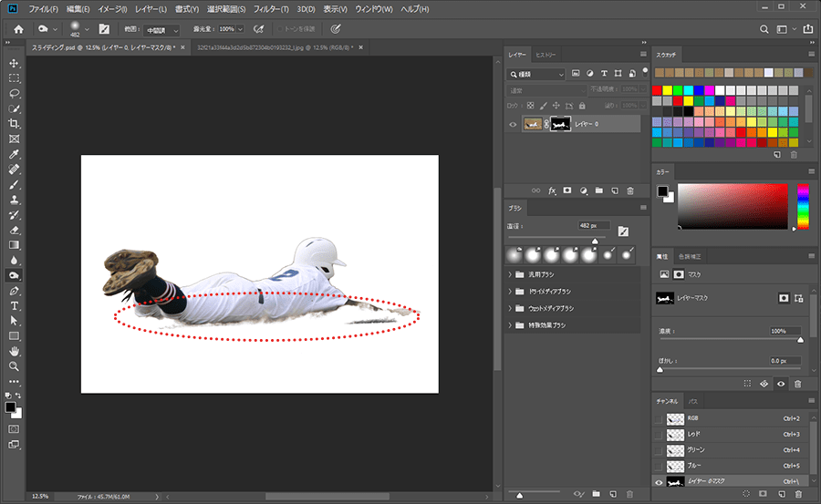Image resolution: width=821 pixels, height=504 pixels.
Task: Expand the 汎用ブラシ folder
Action: tap(510, 274)
